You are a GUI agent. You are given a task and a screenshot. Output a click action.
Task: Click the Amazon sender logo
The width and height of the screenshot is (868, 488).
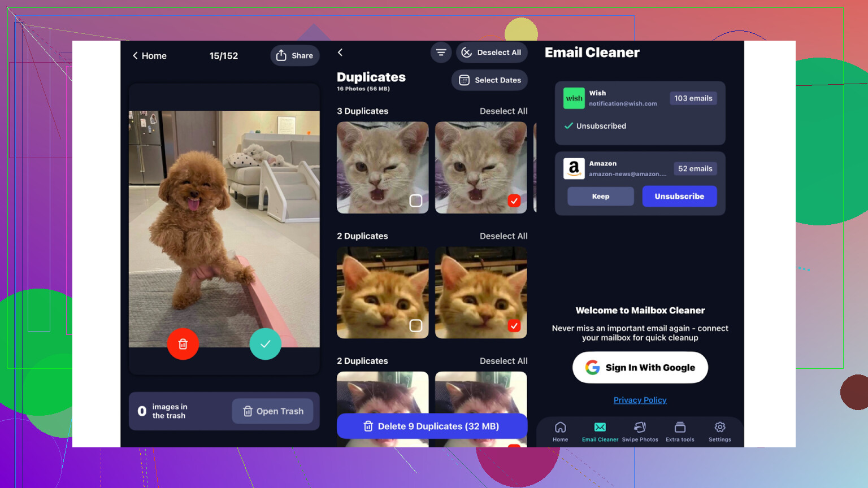pos(574,168)
